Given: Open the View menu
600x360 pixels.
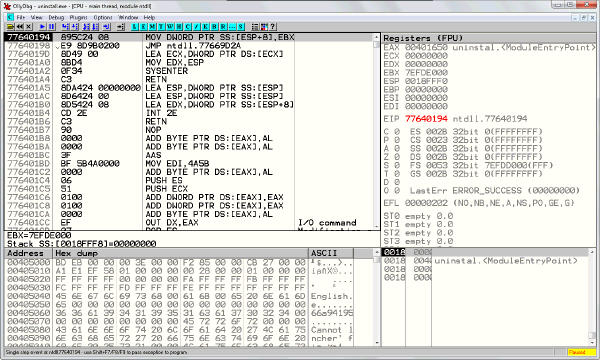Looking at the screenshot, I should pos(36,17).
